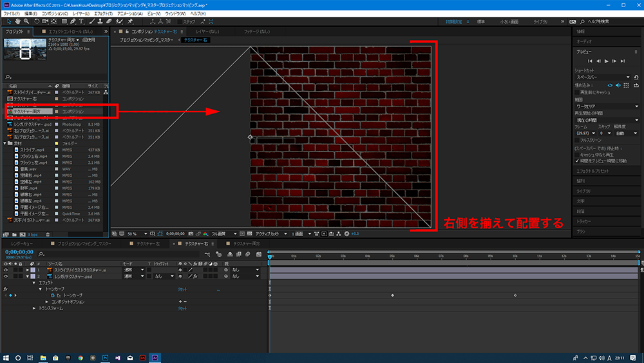
Task: Hide layer 2 レンガ/テクスチャー.psd with eye icon
Action: pyautogui.click(x=6, y=276)
